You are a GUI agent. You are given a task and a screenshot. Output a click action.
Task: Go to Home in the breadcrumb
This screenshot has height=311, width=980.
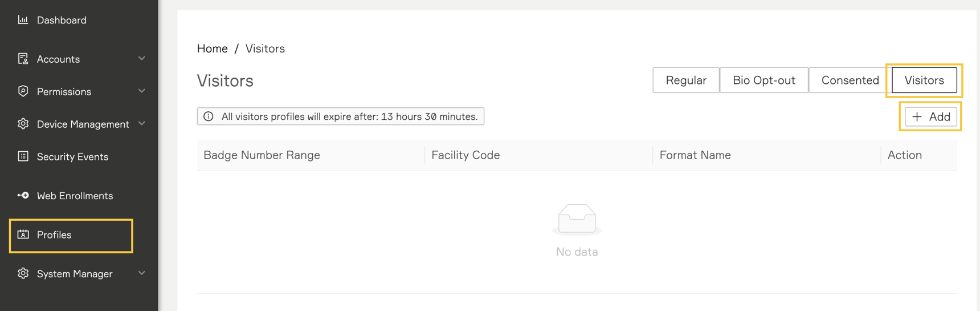213,49
